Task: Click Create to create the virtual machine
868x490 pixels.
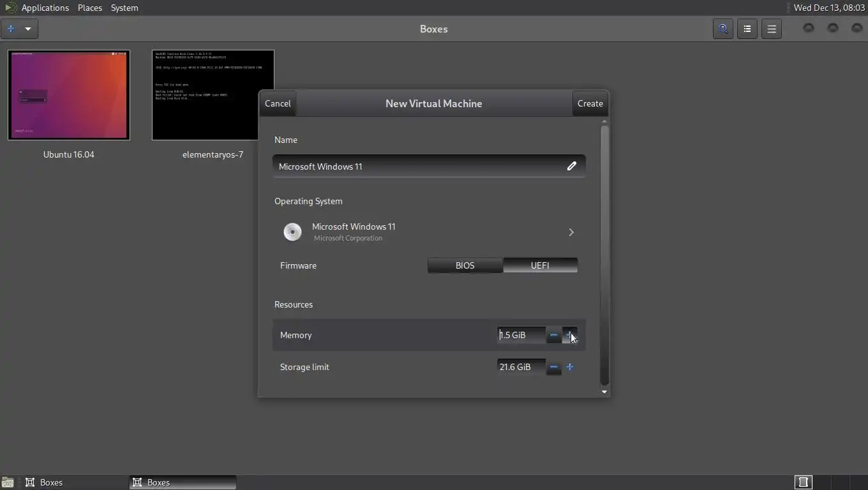Action: 590,103
